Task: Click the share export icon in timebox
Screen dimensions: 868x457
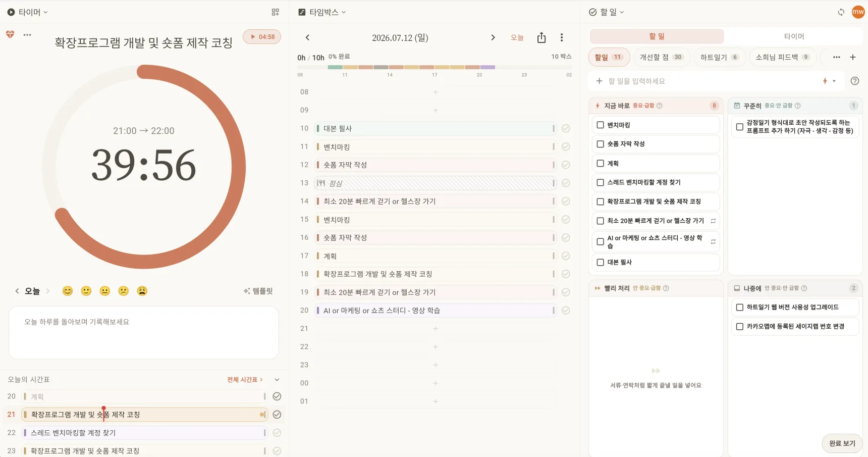Action: (x=541, y=37)
